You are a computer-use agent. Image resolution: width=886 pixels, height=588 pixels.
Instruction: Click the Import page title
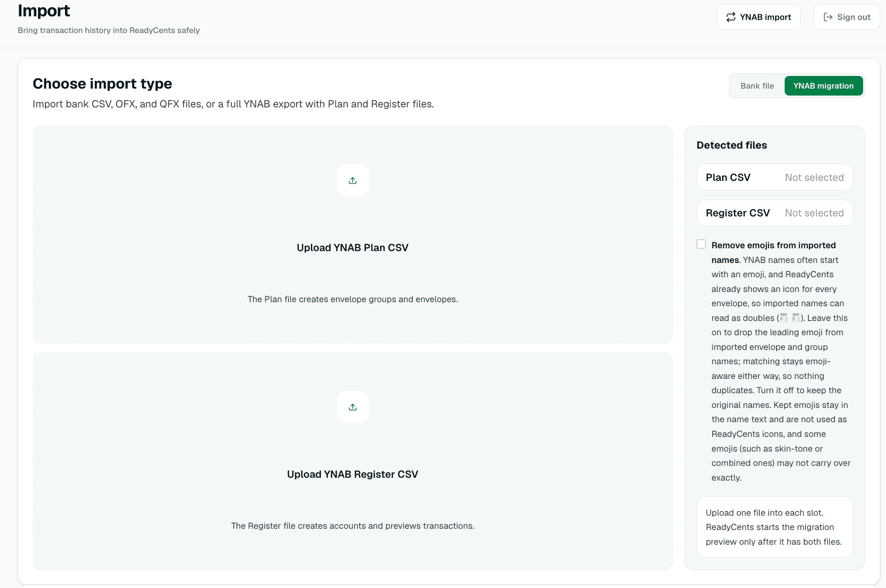point(44,11)
